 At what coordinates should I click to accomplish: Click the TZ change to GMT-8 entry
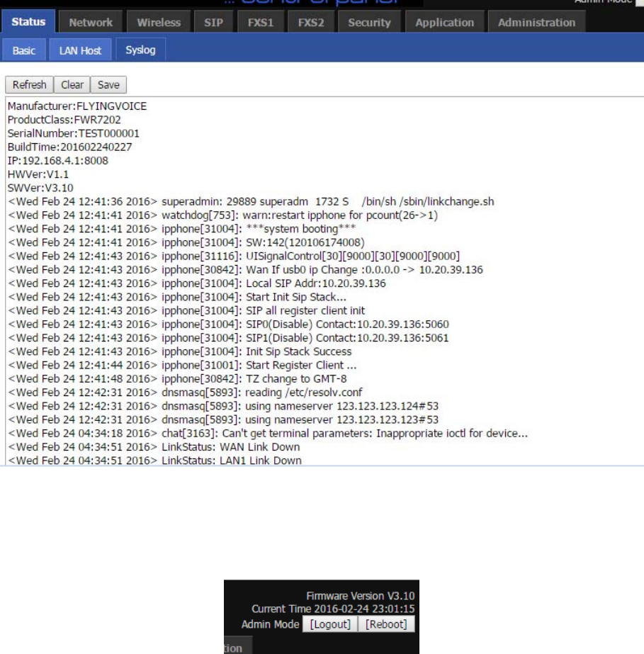click(x=177, y=378)
